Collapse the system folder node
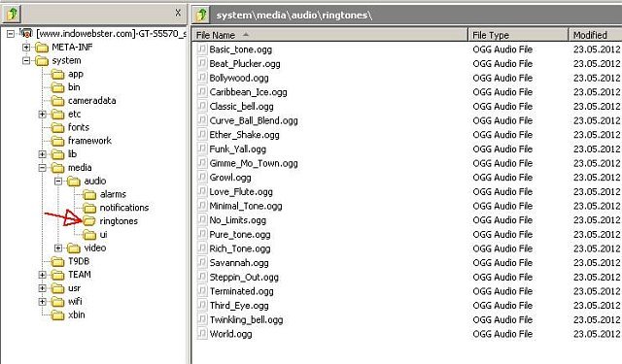 [26, 60]
